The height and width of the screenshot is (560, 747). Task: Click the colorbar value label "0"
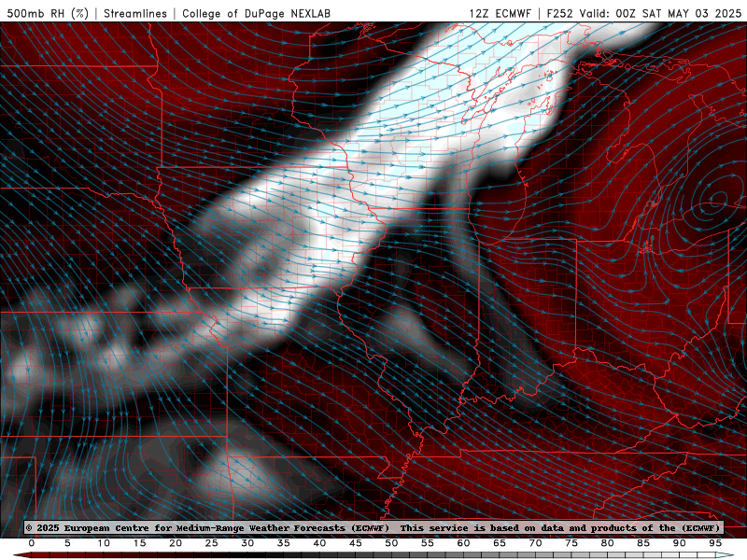[32, 543]
